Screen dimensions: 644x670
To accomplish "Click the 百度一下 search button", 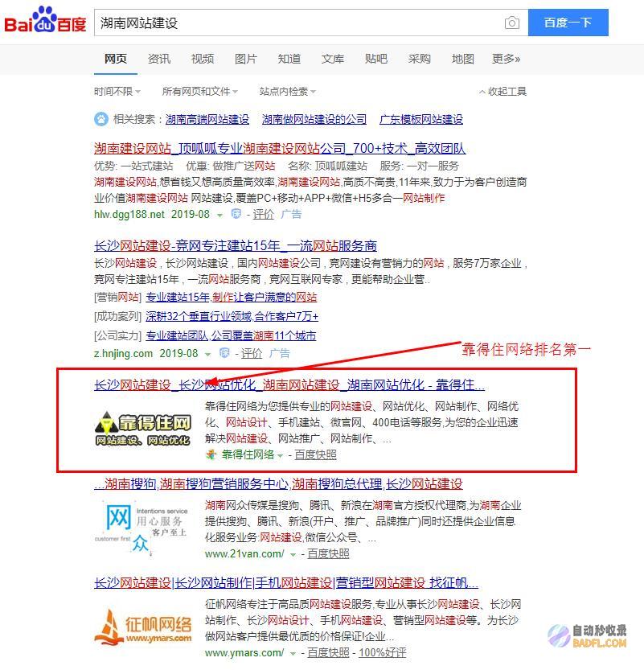I will coord(568,23).
